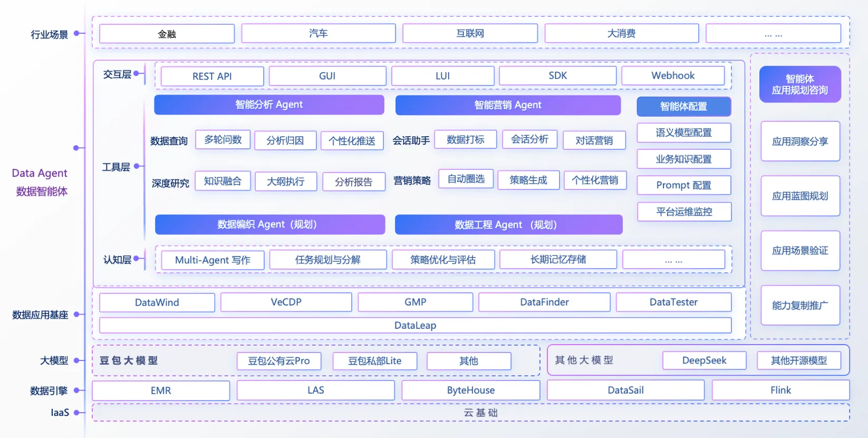
Task: Click the 多轮问数 box
Action: click(223, 139)
